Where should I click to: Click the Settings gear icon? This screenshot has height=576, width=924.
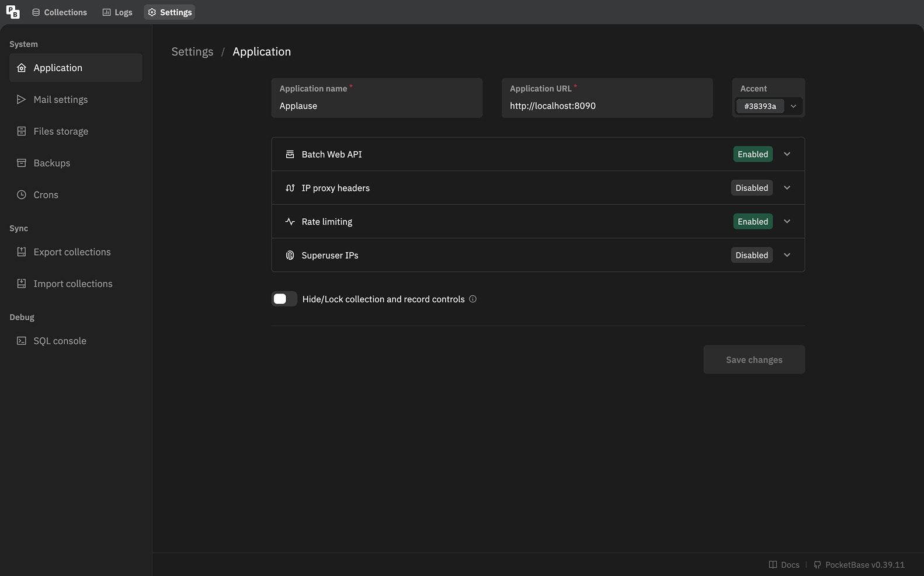point(152,12)
